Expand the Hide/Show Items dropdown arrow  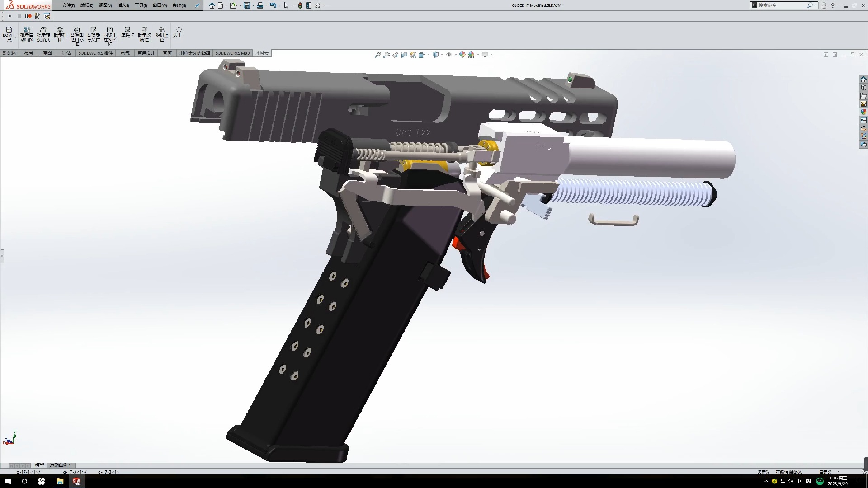click(455, 55)
